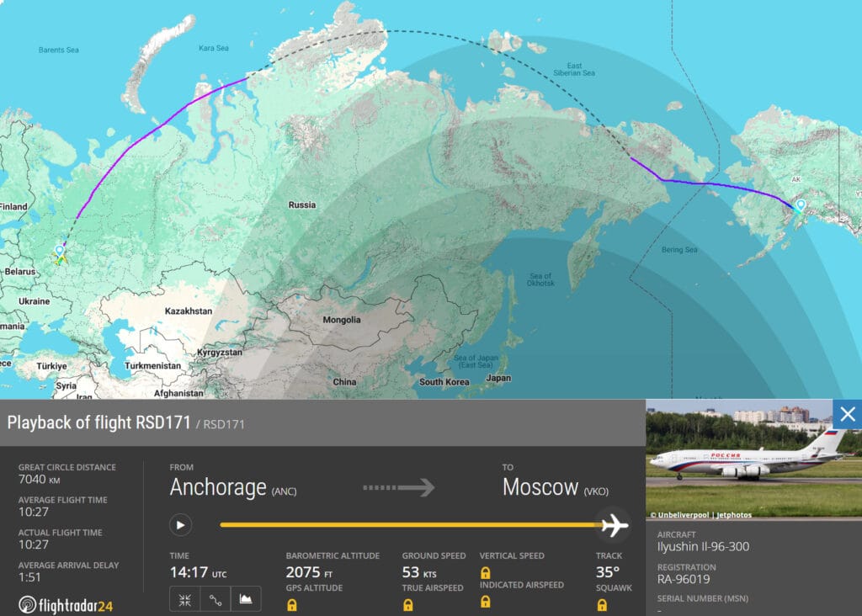This screenshot has height=616, width=862.
Task: Click the airplane icon on playback timeline
Action: [x=615, y=525]
